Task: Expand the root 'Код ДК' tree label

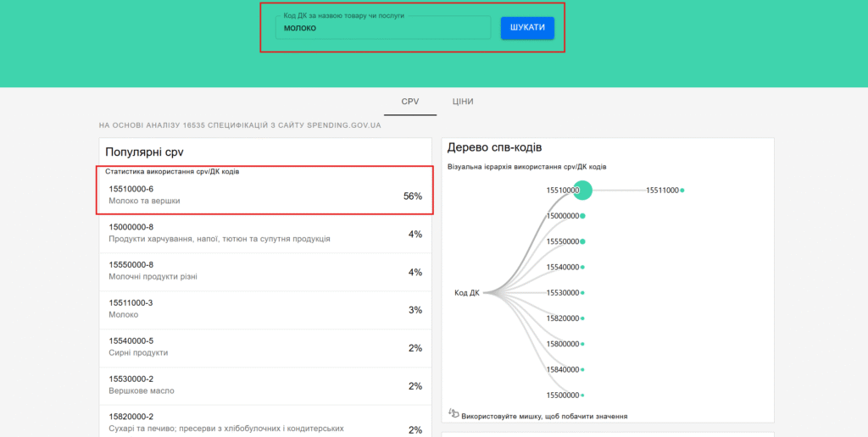Action: [x=467, y=293]
